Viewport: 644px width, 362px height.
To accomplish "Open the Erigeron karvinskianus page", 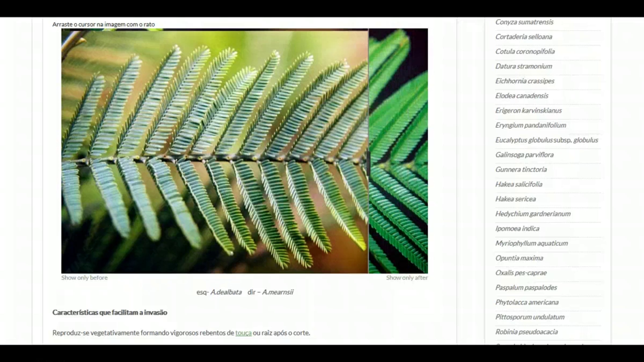I will click(528, 110).
